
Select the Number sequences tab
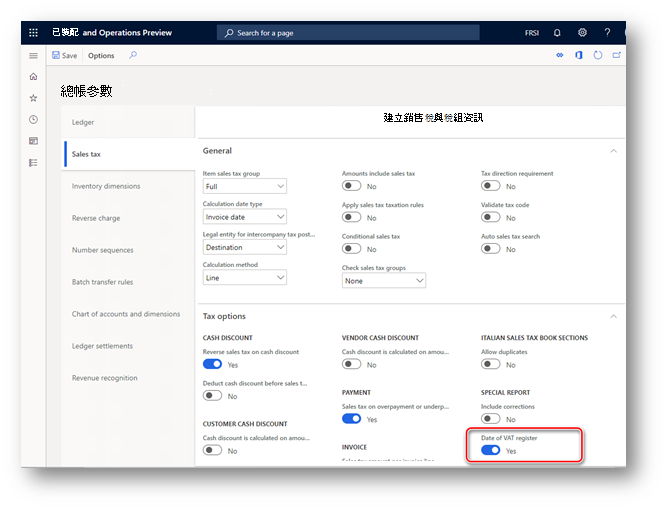128,250
